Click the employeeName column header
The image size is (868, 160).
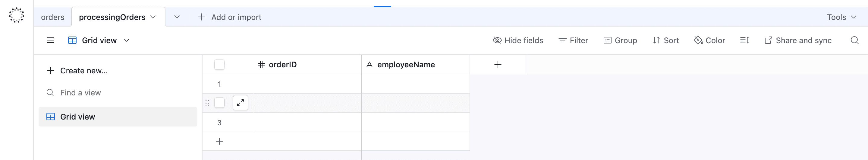tap(416, 65)
